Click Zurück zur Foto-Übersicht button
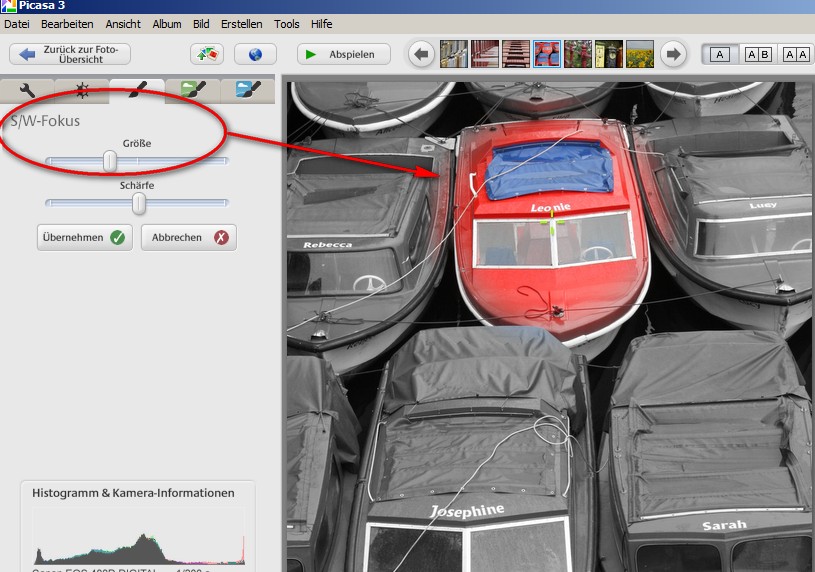This screenshot has width=815, height=572. [x=70, y=54]
